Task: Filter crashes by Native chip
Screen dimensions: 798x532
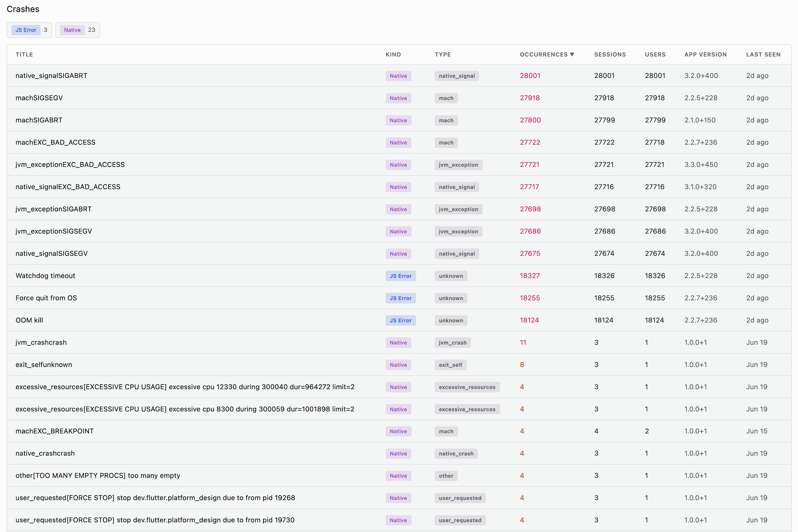Action: (78, 30)
